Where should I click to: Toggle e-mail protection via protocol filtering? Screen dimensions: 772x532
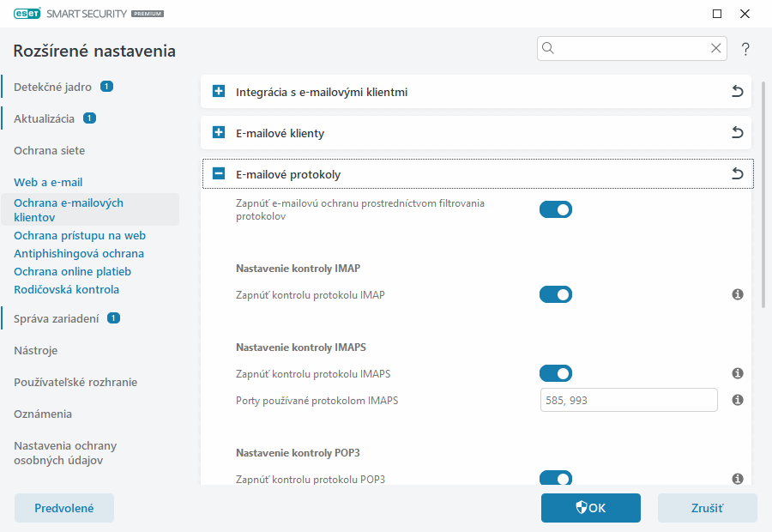coord(555,209)
